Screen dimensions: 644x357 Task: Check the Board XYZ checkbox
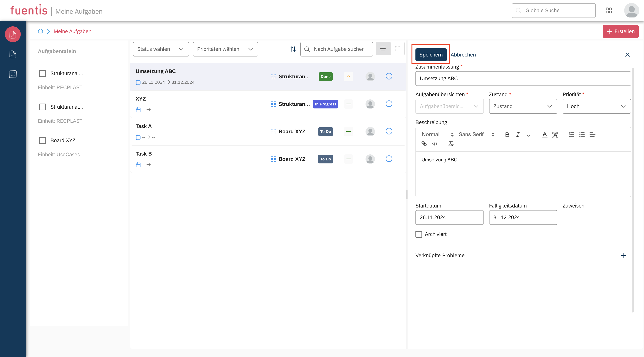(43, 140)
